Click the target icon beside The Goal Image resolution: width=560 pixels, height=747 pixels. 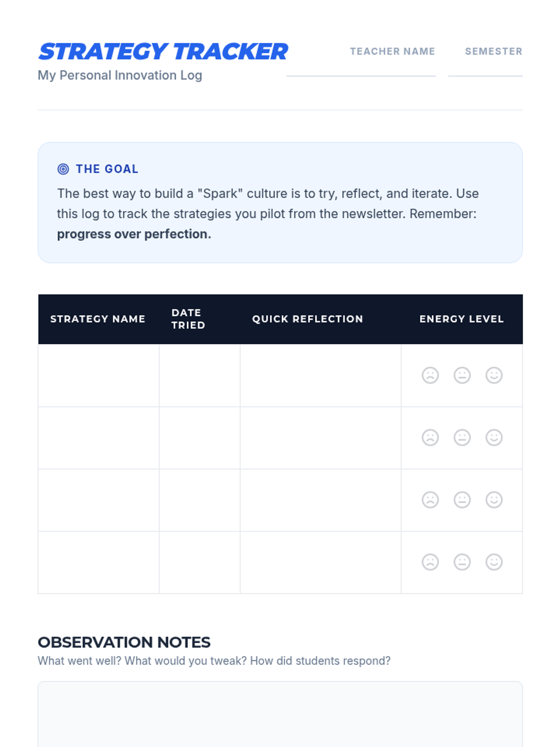(63, 169)
